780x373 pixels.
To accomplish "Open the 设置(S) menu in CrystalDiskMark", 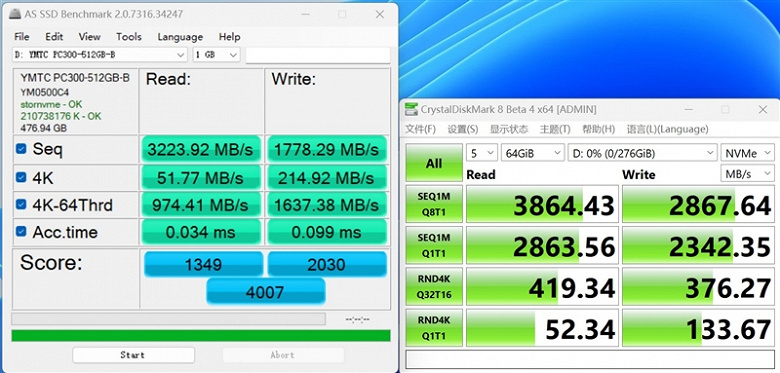I will [463, 129].
